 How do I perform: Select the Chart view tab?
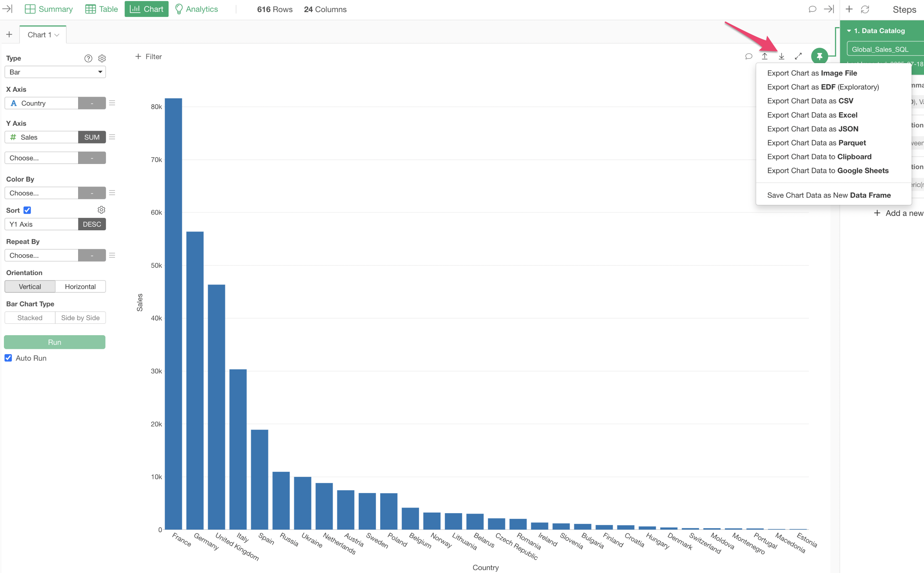pos(146,9)
